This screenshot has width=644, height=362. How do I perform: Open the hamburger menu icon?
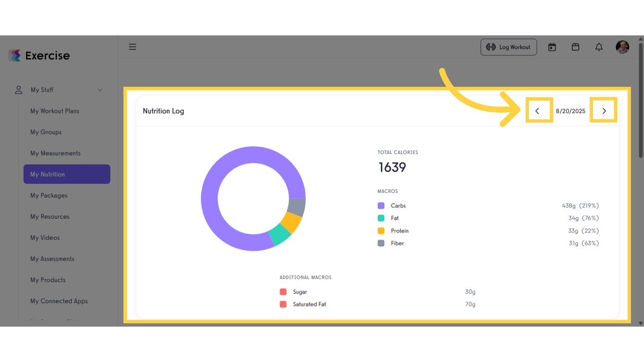[x=132, y=47]
